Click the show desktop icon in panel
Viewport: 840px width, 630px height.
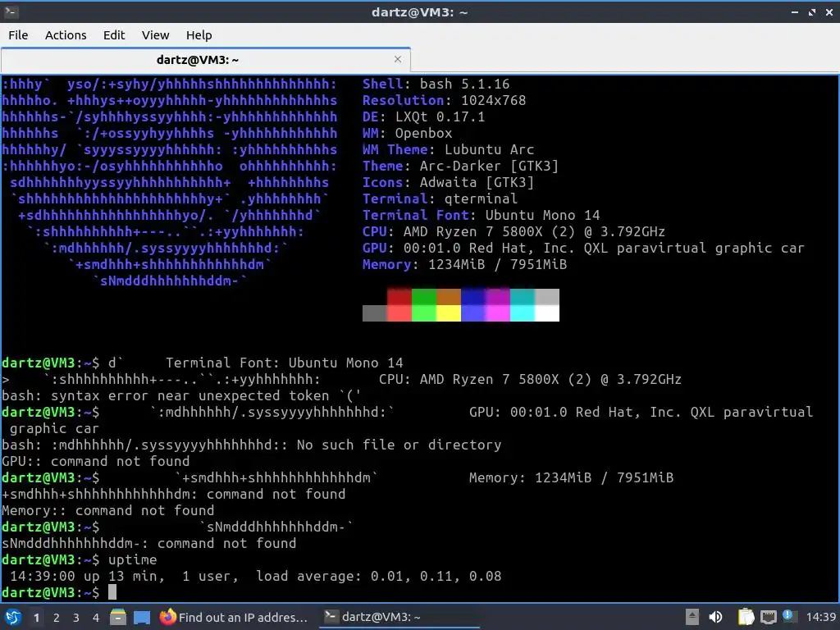[142, 617]
